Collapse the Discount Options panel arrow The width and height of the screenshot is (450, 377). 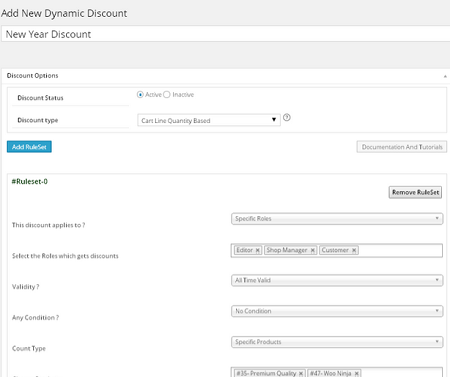(x=445, y=76)
